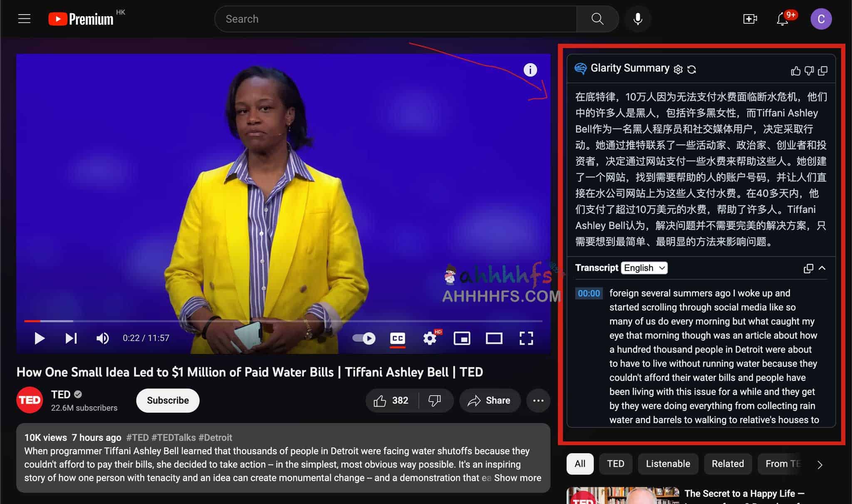This screenshot has height=504, width=852.
Task: Show the video info card icon
Action: click(x=530, y=69)
